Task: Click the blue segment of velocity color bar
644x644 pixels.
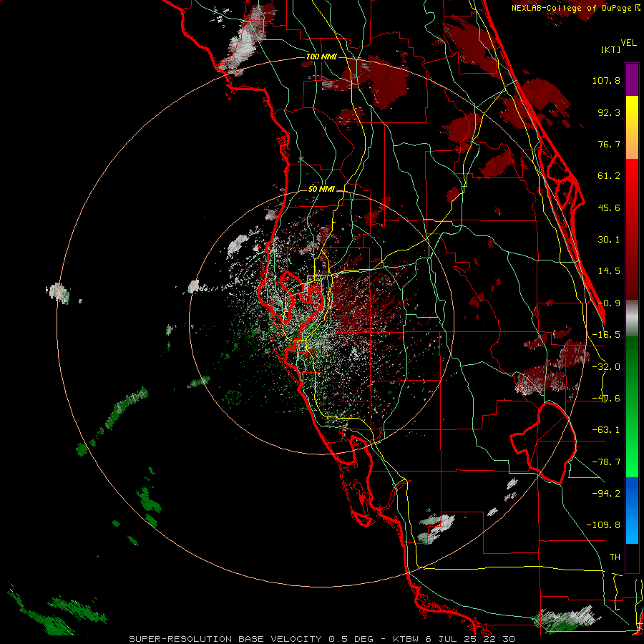Action: 632,510
